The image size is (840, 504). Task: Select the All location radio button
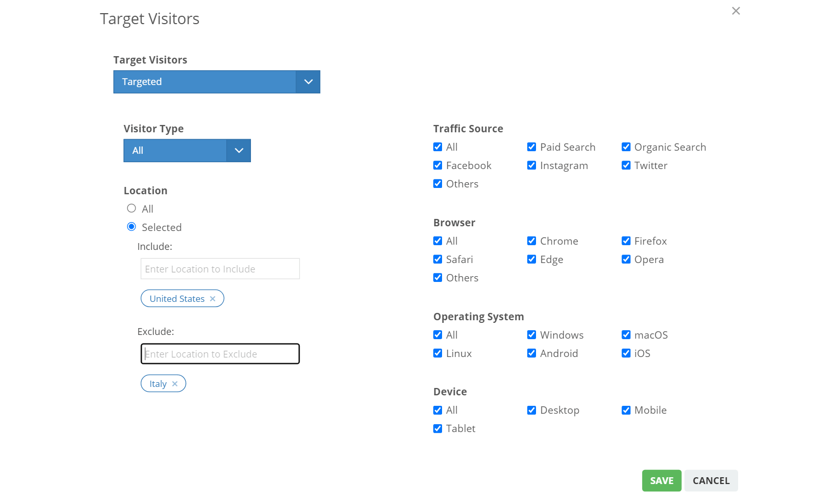coord(131,208)
